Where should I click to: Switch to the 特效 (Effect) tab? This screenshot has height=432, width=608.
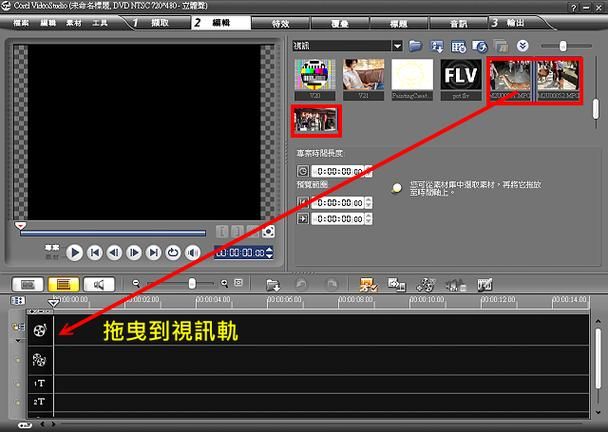280,24
